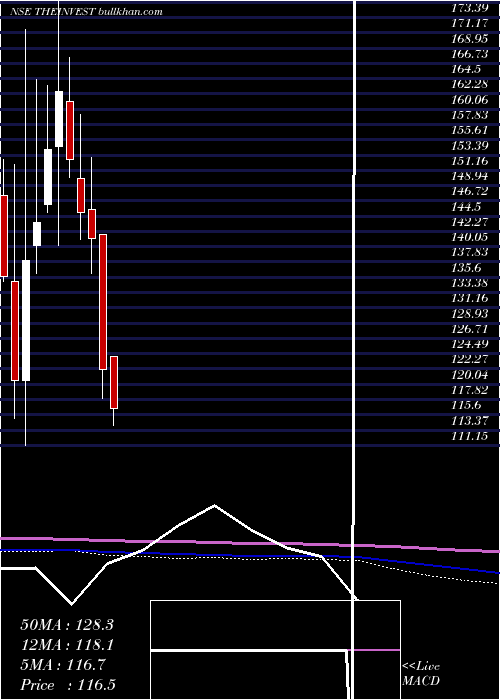Click the 153.39 price axis label
The image size is (500, 700).
(x=470, y=146)
